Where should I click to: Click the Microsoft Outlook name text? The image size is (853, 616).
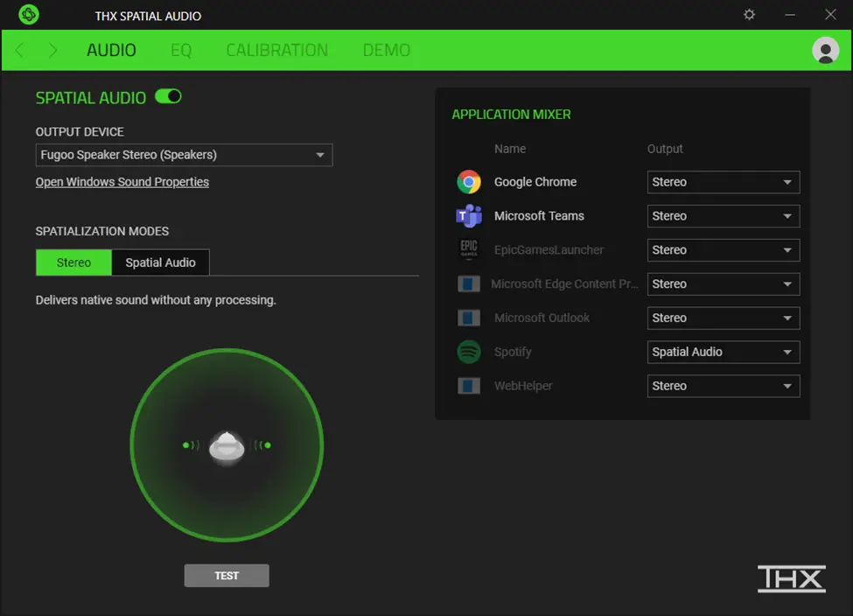tap(542, 318)
